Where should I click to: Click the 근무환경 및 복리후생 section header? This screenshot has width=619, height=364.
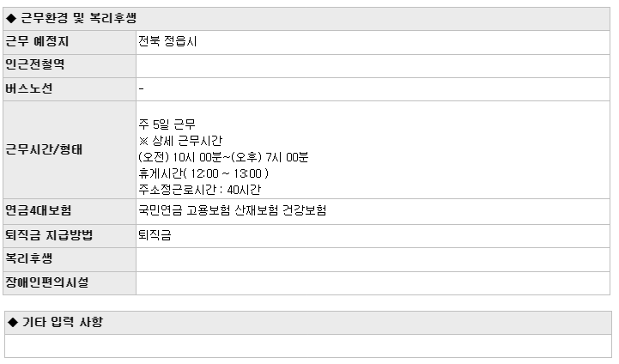(306, 19)
